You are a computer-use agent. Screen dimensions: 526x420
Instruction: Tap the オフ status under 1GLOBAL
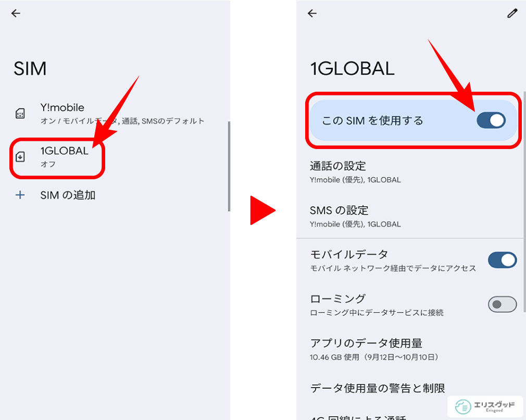coord(48,164)
